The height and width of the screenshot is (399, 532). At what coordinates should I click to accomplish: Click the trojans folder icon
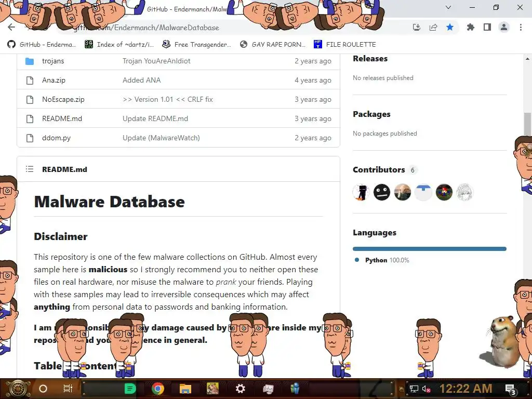(30, 61)
